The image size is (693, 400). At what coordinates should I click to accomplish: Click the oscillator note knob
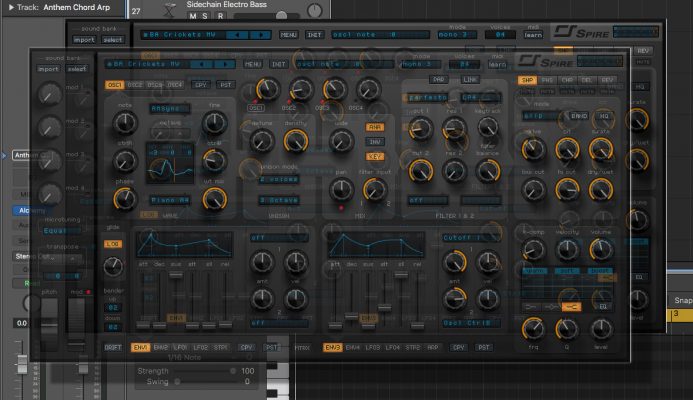(x=125, y=122)
